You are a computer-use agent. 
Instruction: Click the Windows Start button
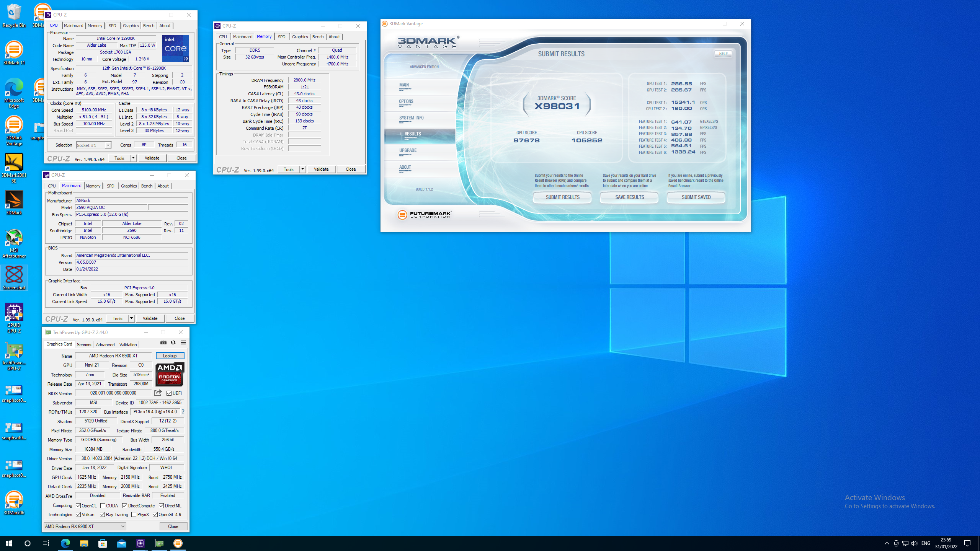[9, 543]
